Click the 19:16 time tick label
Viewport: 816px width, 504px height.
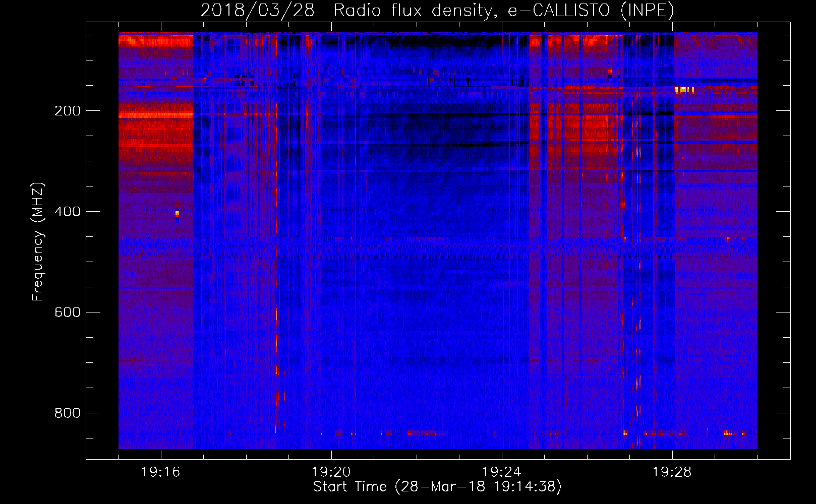160,472
